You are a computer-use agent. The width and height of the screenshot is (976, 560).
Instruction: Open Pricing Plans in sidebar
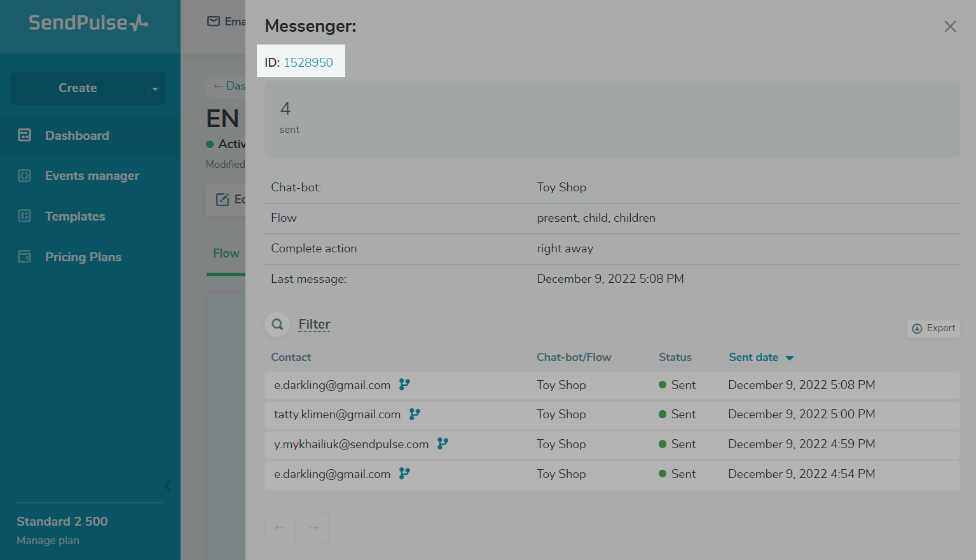pyautogui.click(x=83, y=257)
